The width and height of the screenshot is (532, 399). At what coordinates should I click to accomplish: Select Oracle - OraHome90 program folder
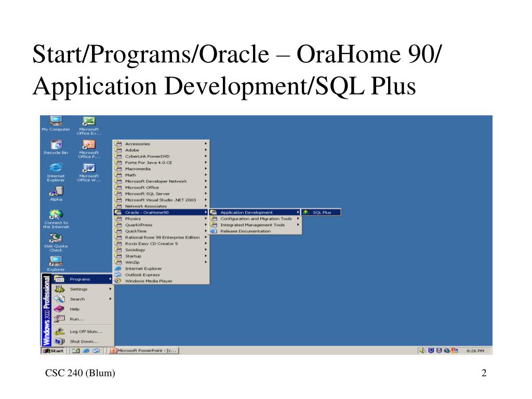click(x=161, y=212)
